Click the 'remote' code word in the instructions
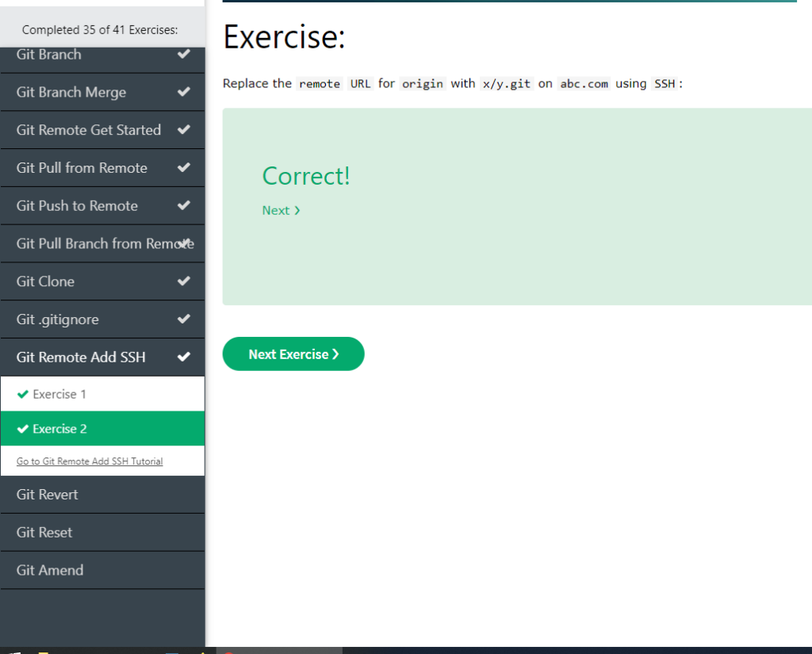Screen dimensions: 812x654 click(320, 84)
